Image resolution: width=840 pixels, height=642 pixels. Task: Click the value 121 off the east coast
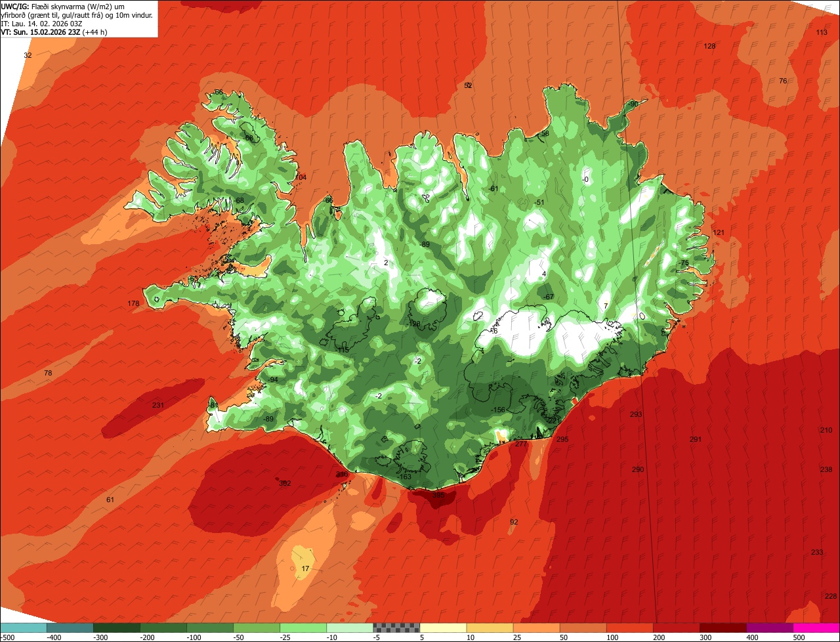[719, 232]
